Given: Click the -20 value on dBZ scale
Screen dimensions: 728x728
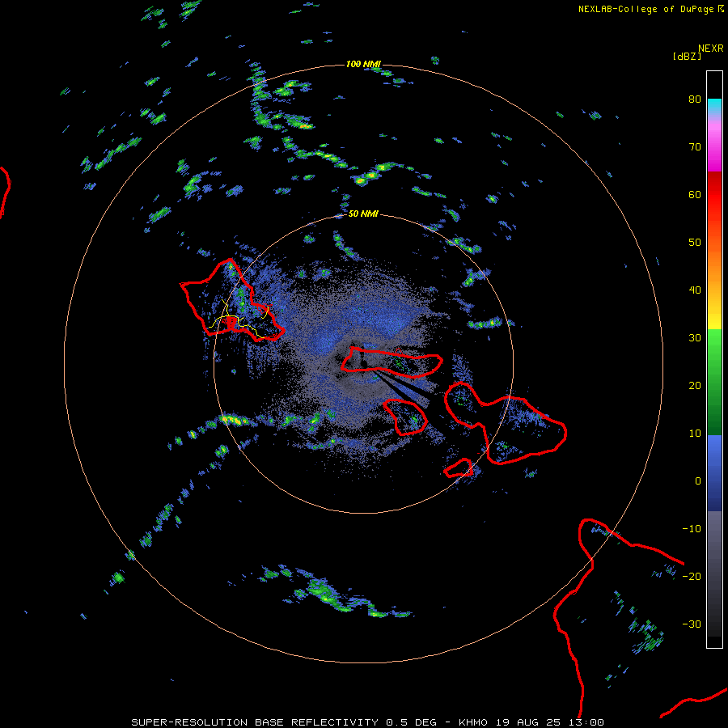Looking at the screenshot, I should 692,576.
